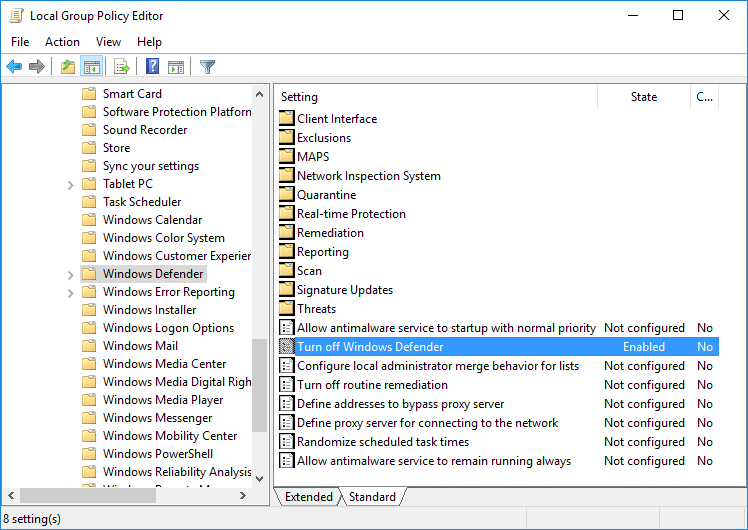Open the Action menu

point(62,42)
